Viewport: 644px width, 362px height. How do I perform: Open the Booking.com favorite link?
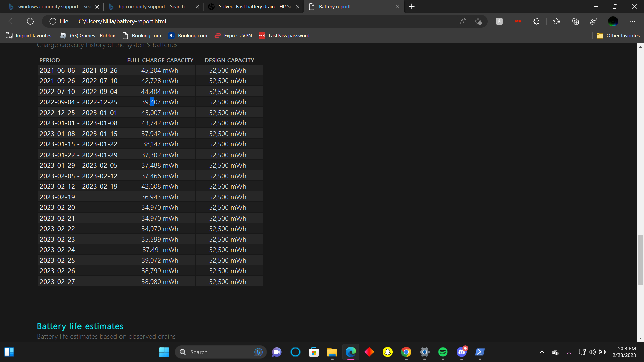142,35
